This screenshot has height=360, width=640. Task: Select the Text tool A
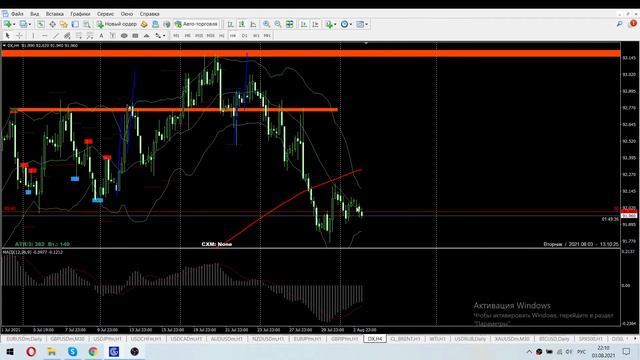point(101,36)
